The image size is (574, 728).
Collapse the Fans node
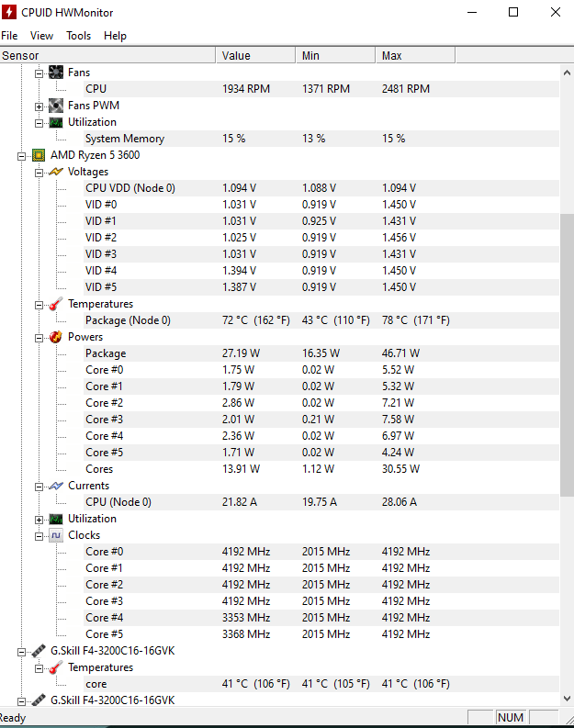click(39, 73)
